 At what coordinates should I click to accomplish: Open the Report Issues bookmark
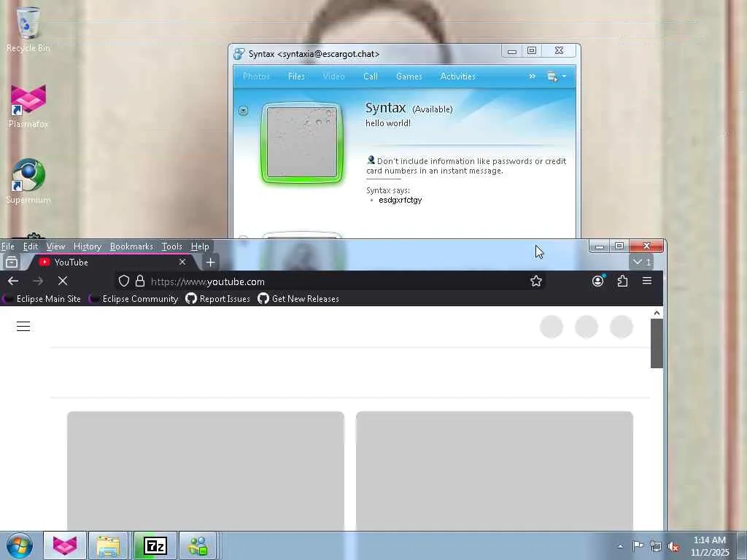217,298
